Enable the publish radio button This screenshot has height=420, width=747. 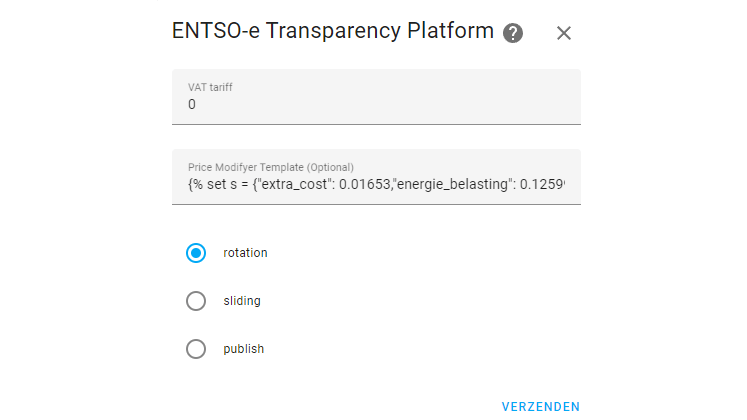(x=196, y=349)
